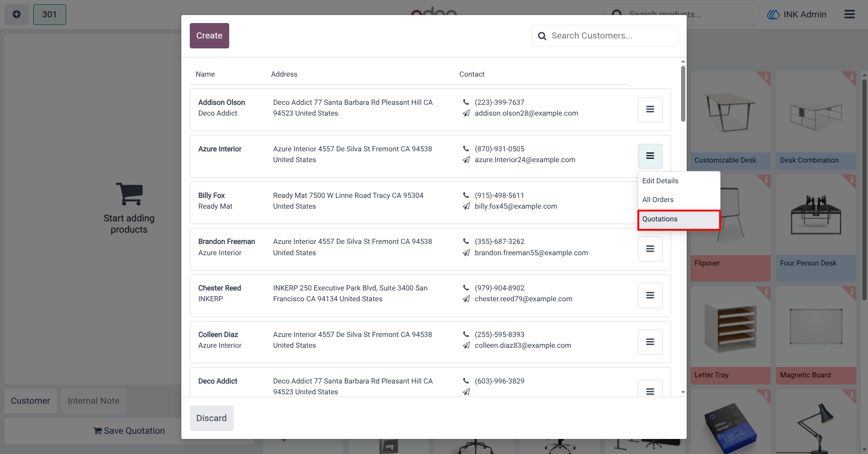The width and height of the screenshot is (868, 454).
Task: Focus the Search products field
Action: (681, 15)
